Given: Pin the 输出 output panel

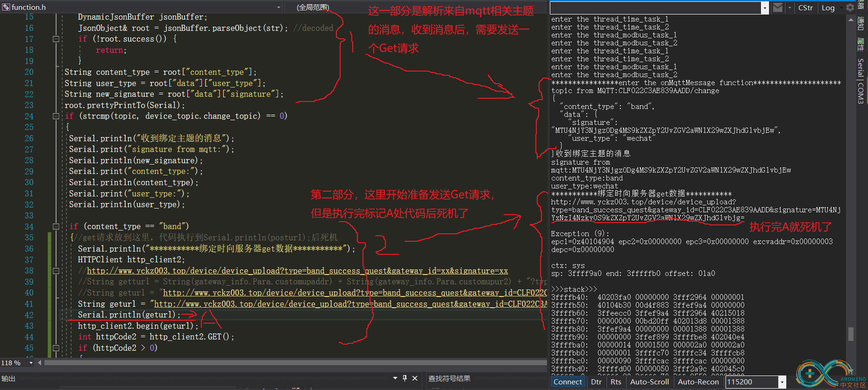Looking at the screenshot, I should tap(405, 378).
